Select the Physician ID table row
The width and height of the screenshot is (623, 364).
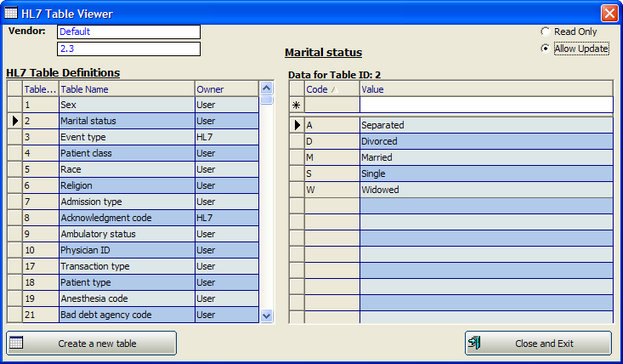pos(133,250)
